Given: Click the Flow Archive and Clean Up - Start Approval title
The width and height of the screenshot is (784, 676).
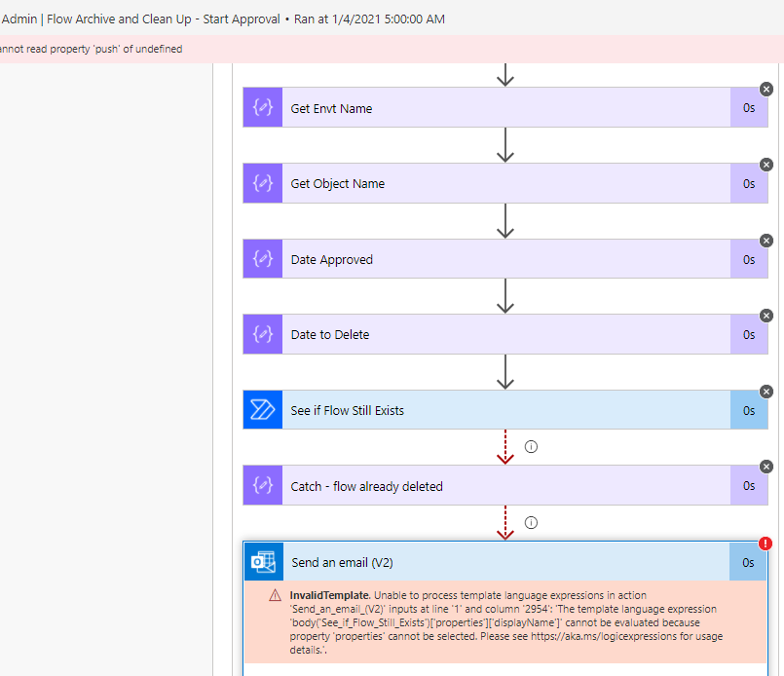Looking at the screenshot, I should (x=161, y=18).
